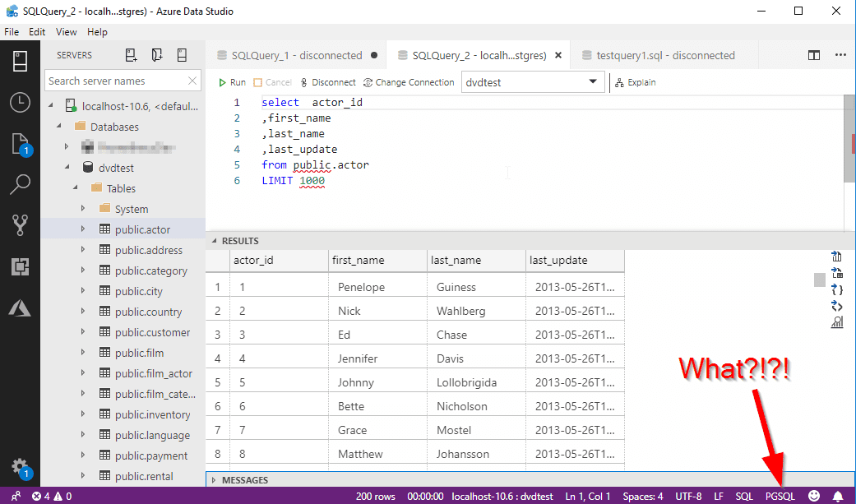Open the Task History clock icon
The width and height of the screenshot is (856, 504).
click(x=20, y=103)
